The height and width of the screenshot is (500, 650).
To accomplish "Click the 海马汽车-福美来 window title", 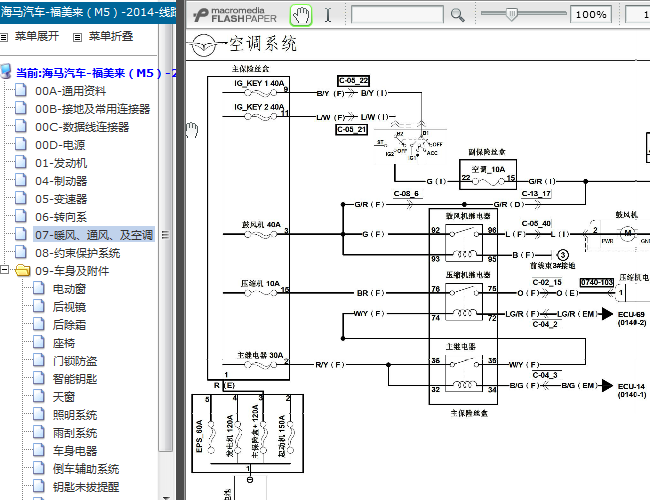I will (x=88, y=12).
